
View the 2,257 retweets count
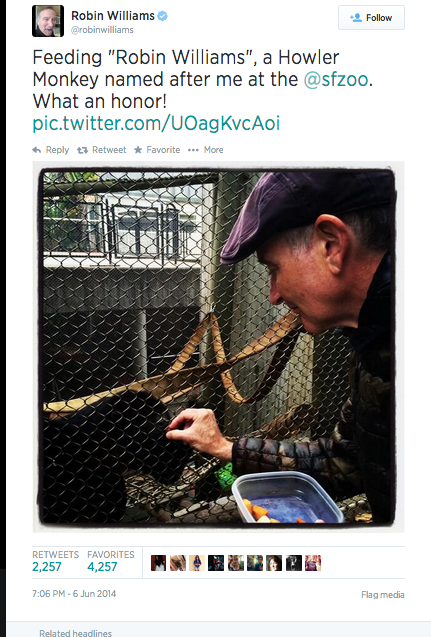click(x=47, y=567)
